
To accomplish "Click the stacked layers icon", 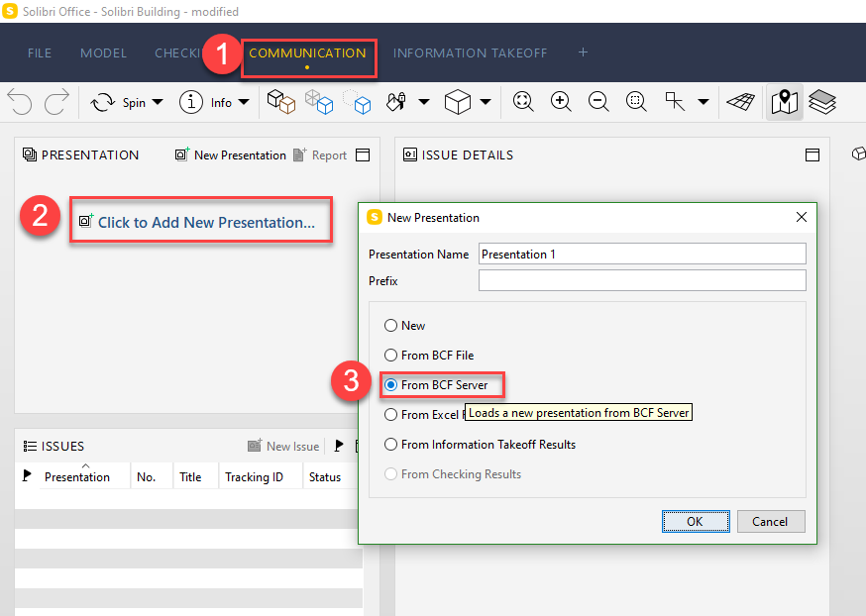I will (822, 102).
